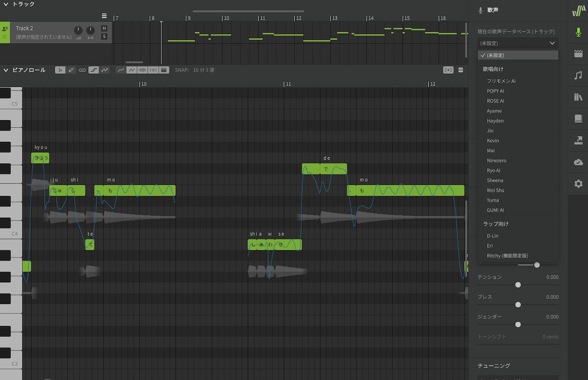Screen dimensions: 588x380
Task: Select the て note labeled te
Action: (90, 244)
